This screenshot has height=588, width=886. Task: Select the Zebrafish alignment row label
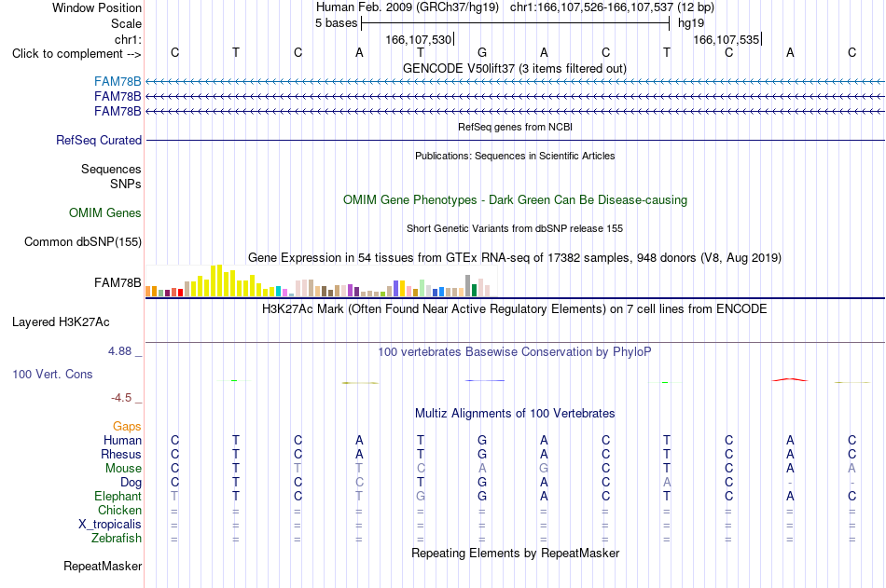tap(117, 539)
